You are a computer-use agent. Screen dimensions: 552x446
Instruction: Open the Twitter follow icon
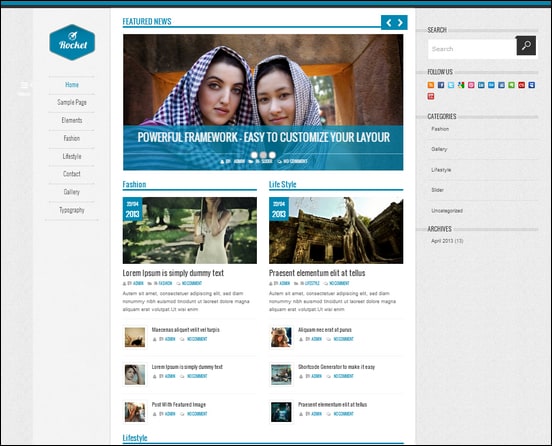pos(451,85)
